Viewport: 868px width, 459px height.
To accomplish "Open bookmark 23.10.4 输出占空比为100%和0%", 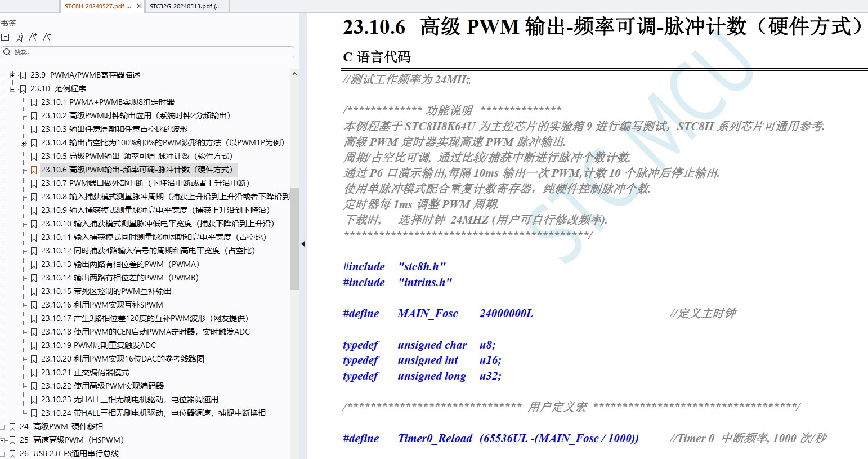I will pos(163,142).
